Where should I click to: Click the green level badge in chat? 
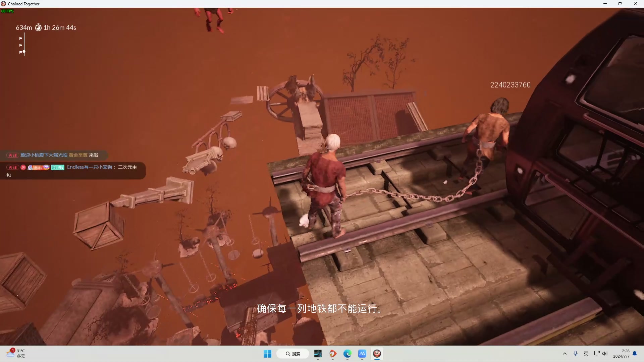pyautogui.click(x=58, y=167)
